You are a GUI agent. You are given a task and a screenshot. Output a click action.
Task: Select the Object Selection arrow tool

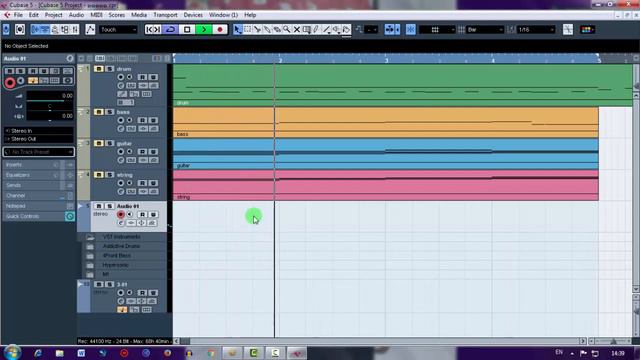pos(238,29)
